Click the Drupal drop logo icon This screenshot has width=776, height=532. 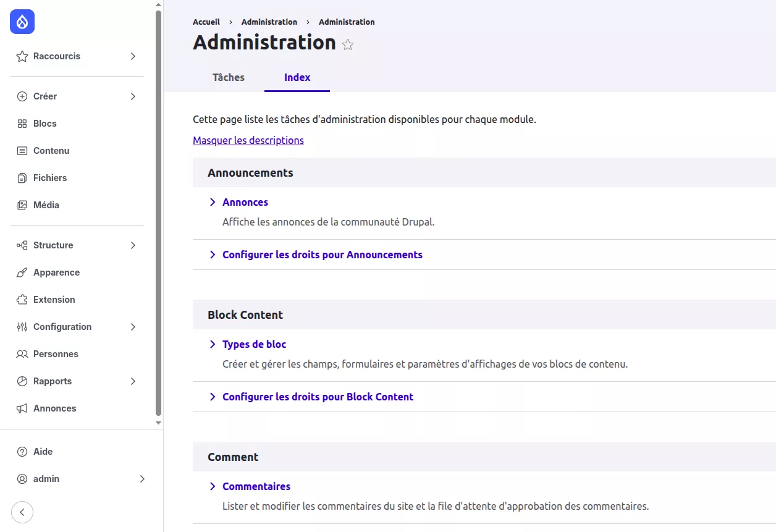pos(22,22)
